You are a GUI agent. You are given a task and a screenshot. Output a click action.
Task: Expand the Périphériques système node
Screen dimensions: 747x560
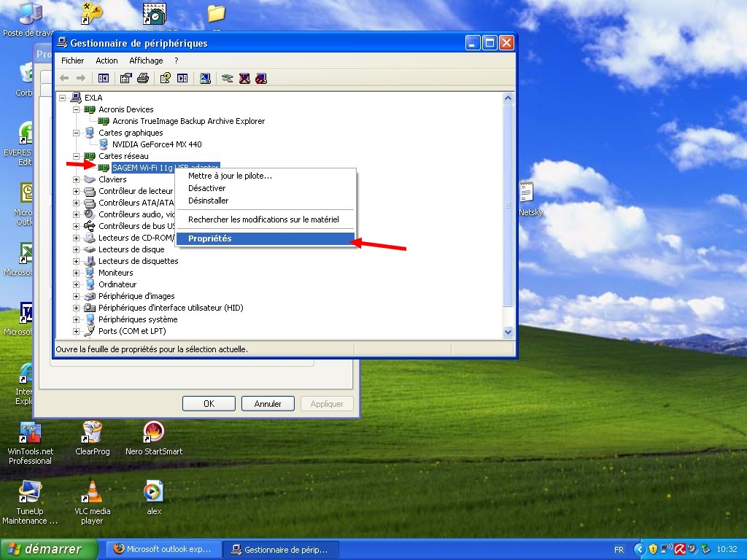(76, 319)
